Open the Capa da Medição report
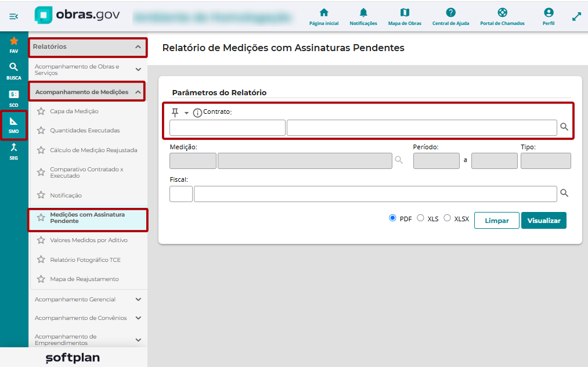588x367 pixels. click(74, 111)
